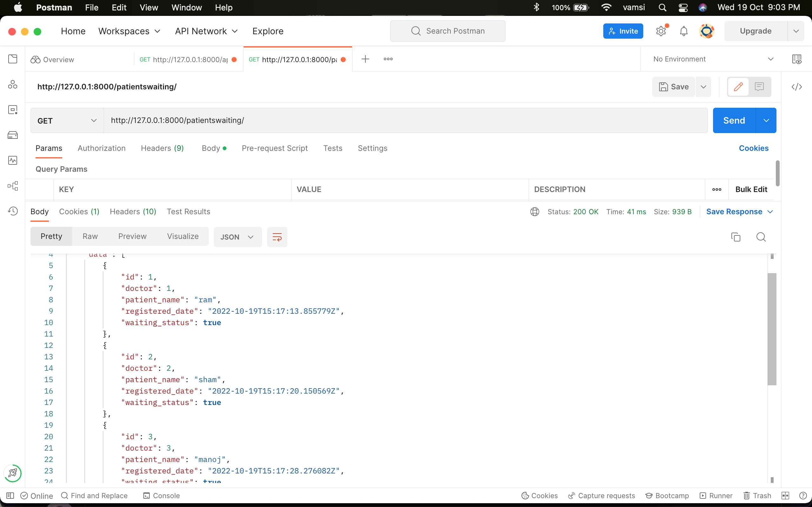The width and height of the screenshot is (812, 507).
Task: Switch response view to Preview
Action: coord(132,236)
